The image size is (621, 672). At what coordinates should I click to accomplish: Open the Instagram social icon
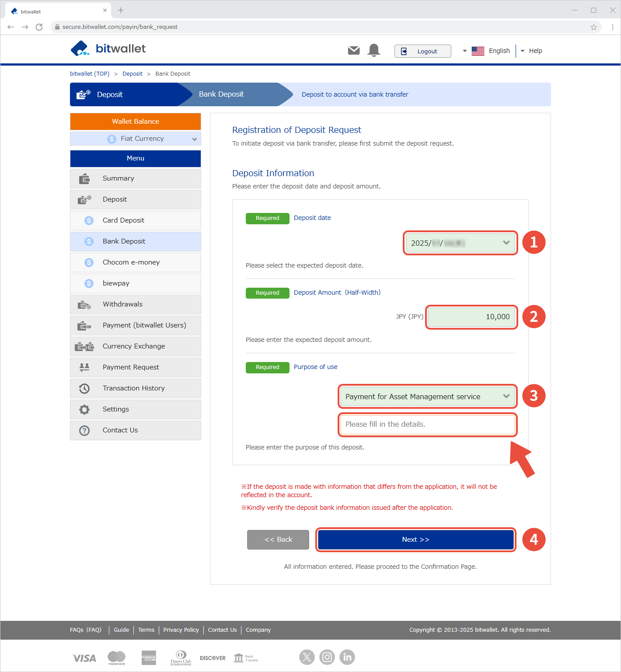[x=327, y=657]
